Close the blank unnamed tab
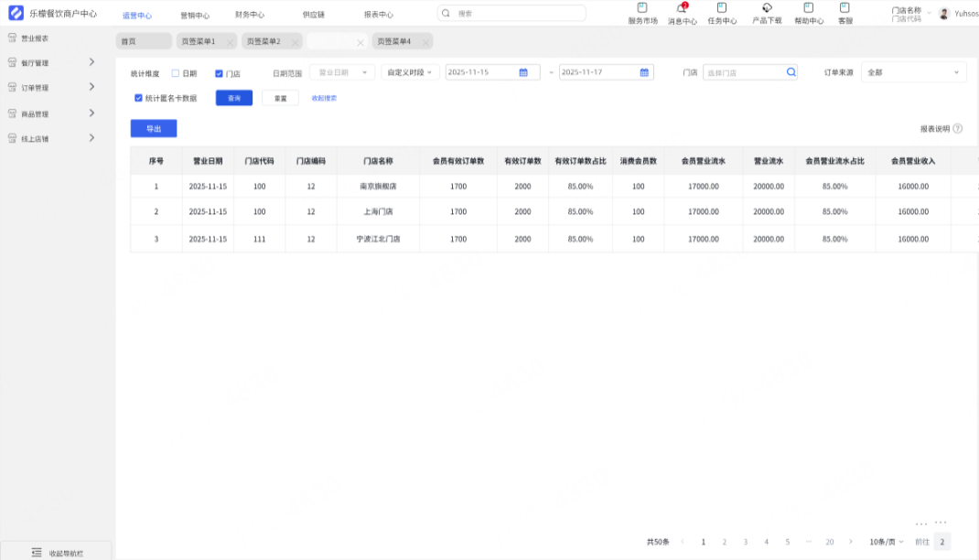Image resolution: width=979 pixels, height=560 pixels. pyautogui.click(x=360, y=42)
